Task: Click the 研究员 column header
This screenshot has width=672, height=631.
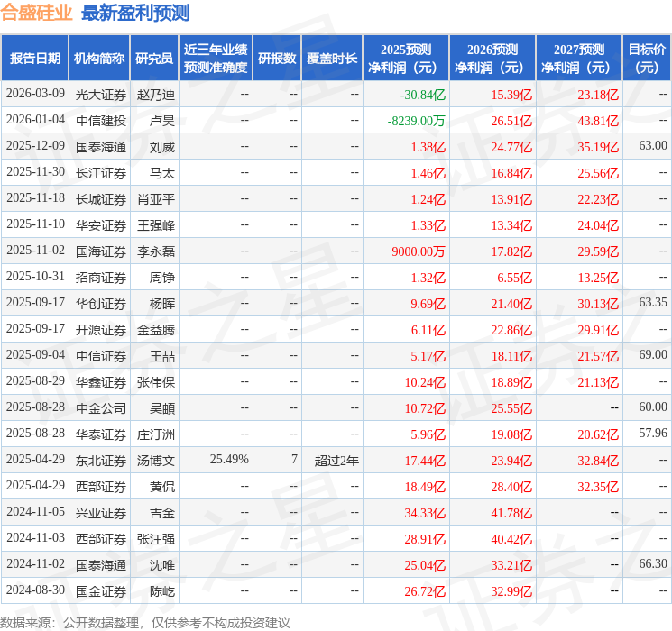Action: tap(154, 59)
